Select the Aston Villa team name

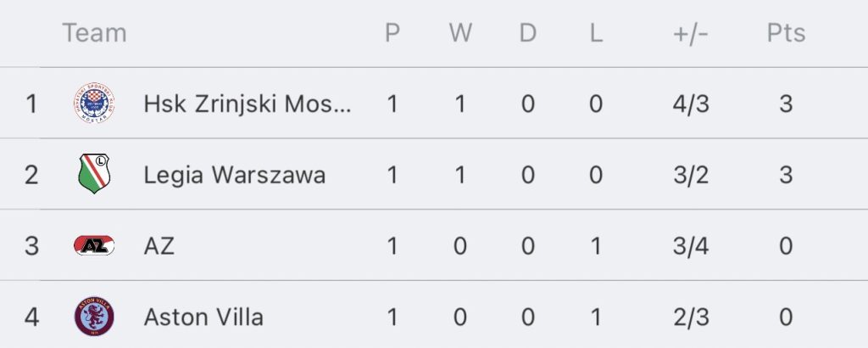point(203,317)
